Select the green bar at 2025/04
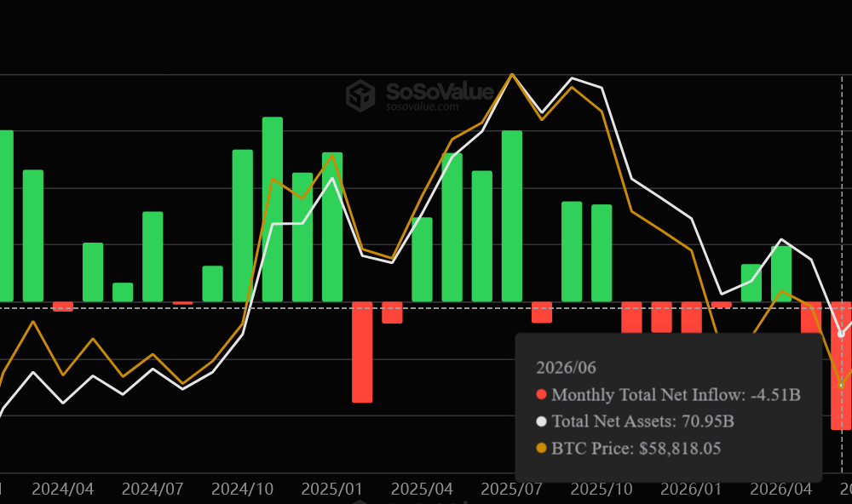This screenshot has height=504, width=852. [423, 260]
